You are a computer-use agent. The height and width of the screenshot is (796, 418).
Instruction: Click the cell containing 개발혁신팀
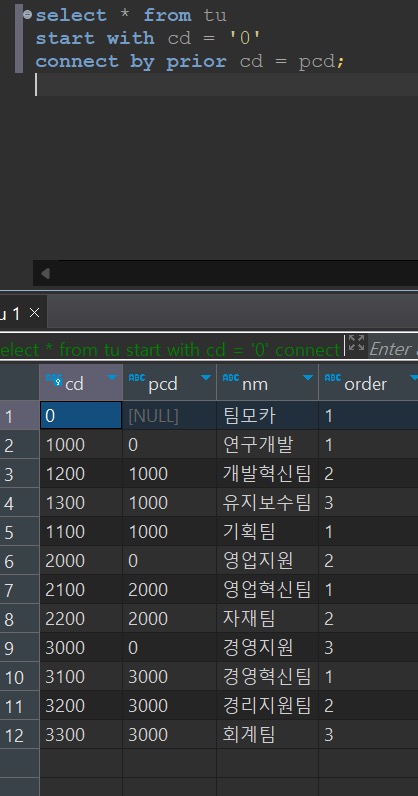click(268, 474)
